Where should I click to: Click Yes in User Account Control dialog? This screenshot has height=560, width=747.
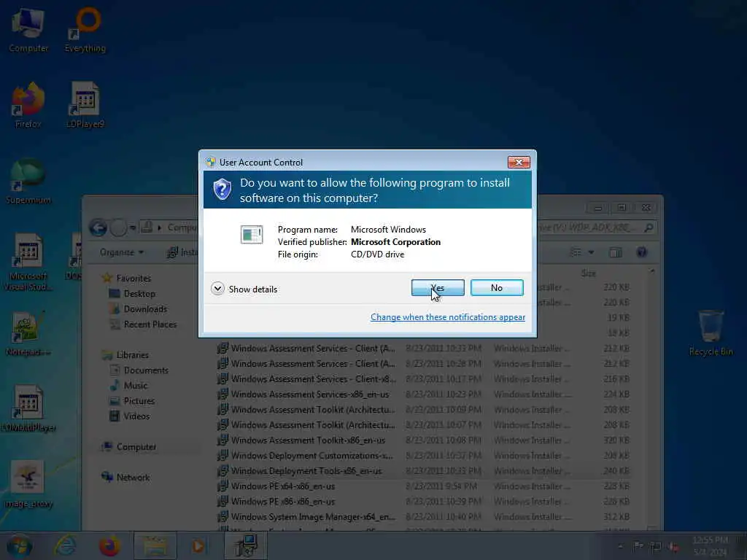[x=438, y=287]
